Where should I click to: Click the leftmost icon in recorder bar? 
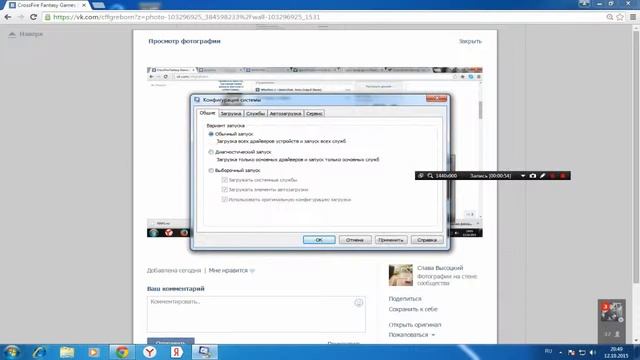(421, 176)
